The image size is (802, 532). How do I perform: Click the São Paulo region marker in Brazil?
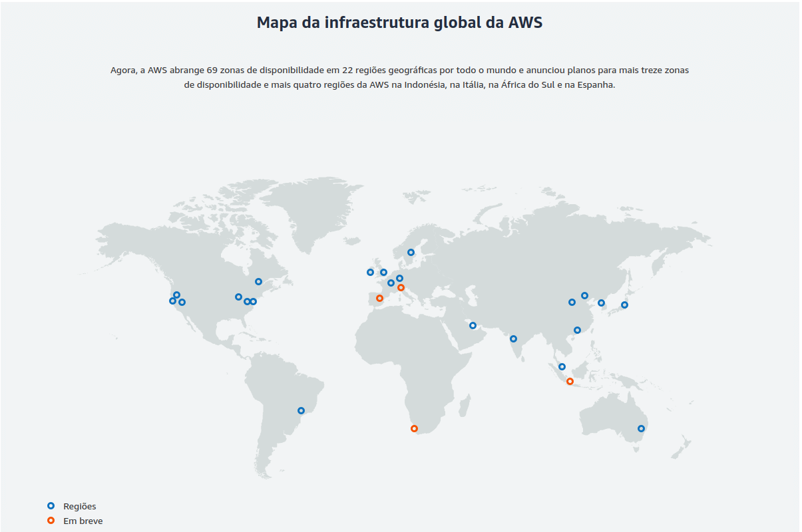tap(301, 410)
